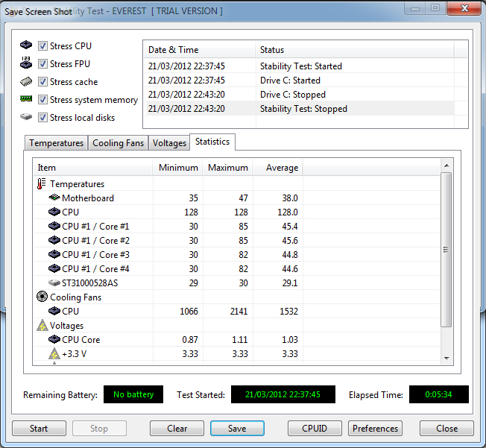Click the CPU #1 / Core #3 icon

54,254
